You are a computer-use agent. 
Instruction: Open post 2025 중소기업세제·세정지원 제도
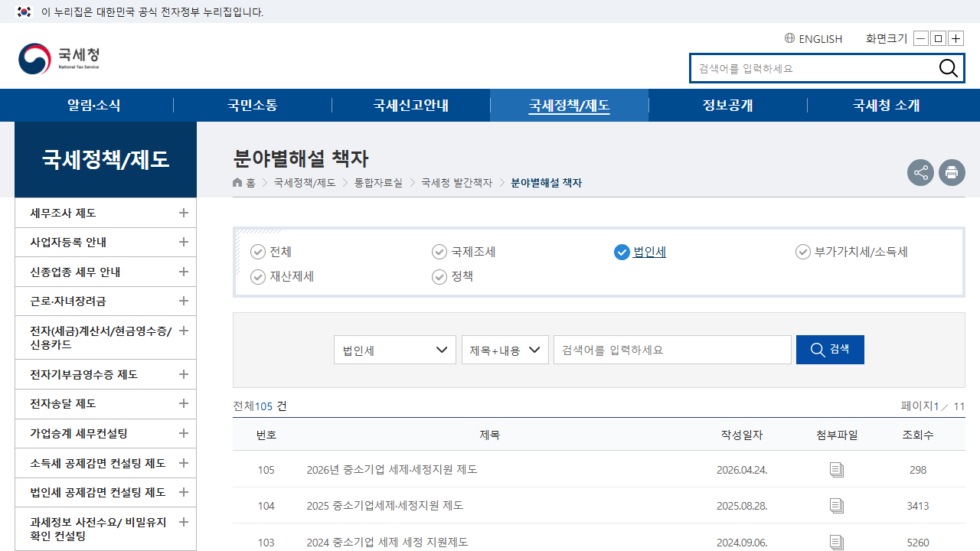click(x=385, y=506)
